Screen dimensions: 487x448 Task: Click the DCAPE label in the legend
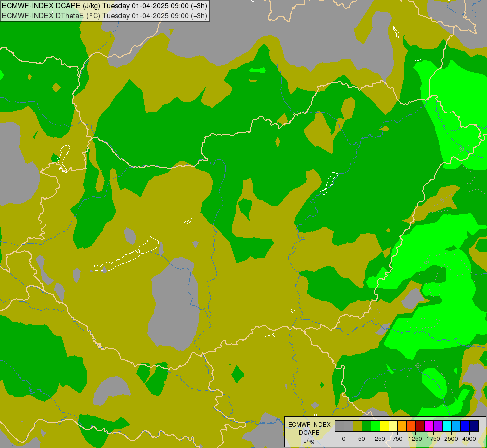pyautogui.click(x=309, y=433)
